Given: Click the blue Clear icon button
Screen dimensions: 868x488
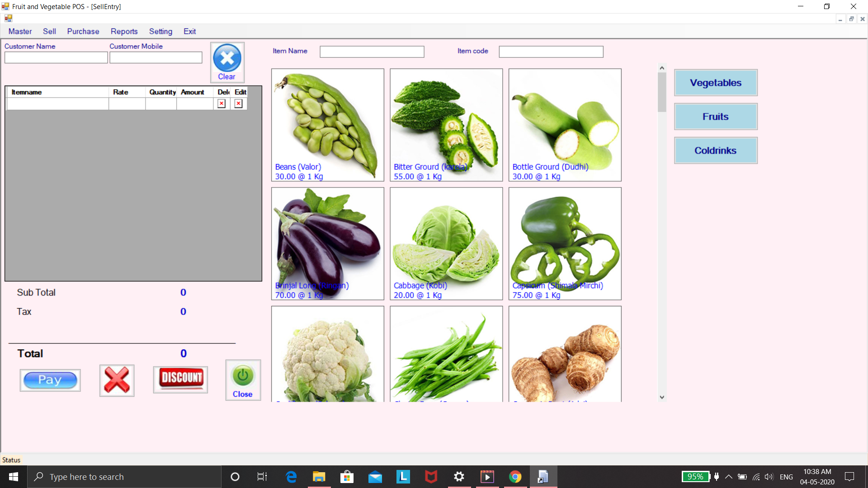Looking at the screenshot, I should tap(227, 62).
